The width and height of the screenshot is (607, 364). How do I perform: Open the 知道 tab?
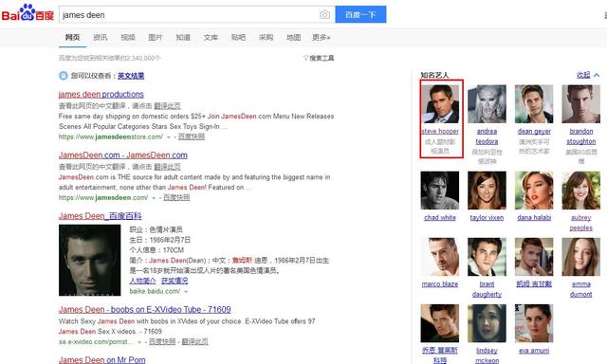click(x=183, y=38)
